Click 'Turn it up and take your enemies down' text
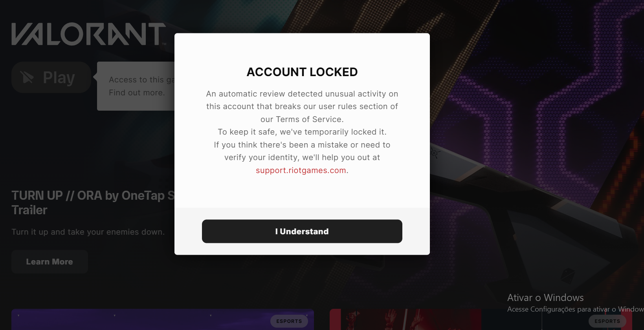644x330 pixels. tap(88, 232)
